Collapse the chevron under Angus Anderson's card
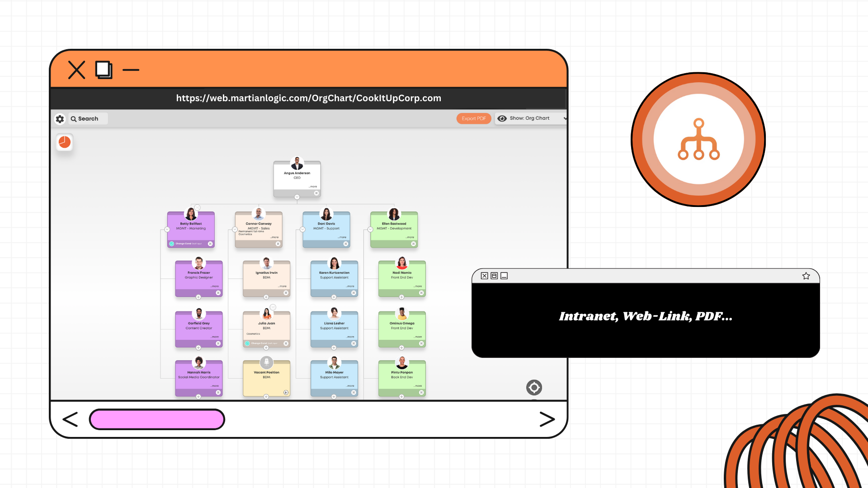Image resolution: width=868 pixels, height=488 pixels. (x=297, y=197)
